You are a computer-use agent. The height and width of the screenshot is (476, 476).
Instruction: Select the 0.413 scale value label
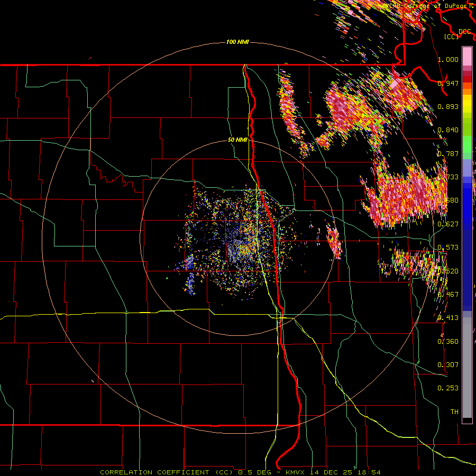tap(448, 318)
